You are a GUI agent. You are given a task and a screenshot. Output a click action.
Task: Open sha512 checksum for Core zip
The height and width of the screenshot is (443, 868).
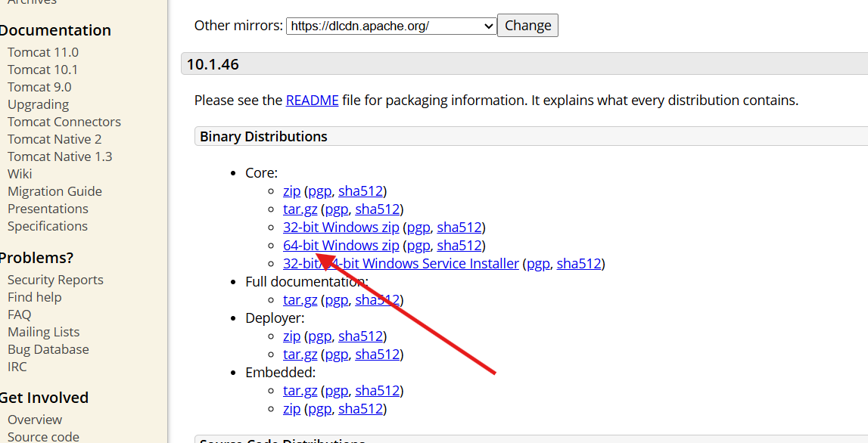click(360, 191)
